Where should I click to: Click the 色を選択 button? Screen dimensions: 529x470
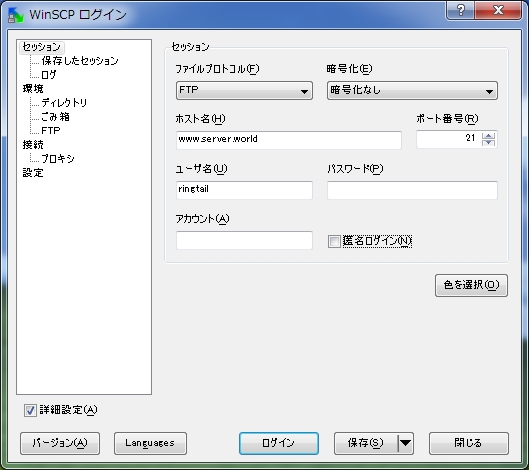471,285
